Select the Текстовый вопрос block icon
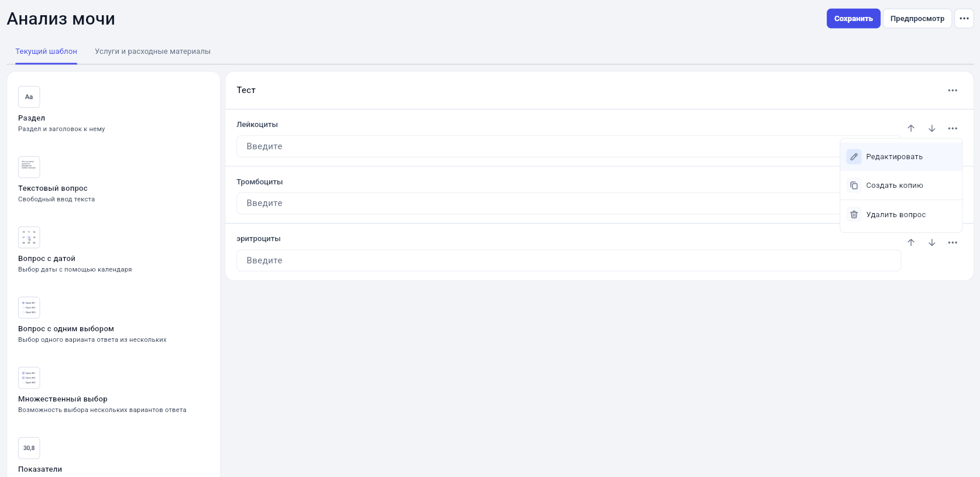Image resolution: width=980 pixels, height=477 pixels. (x=29, y=167)
